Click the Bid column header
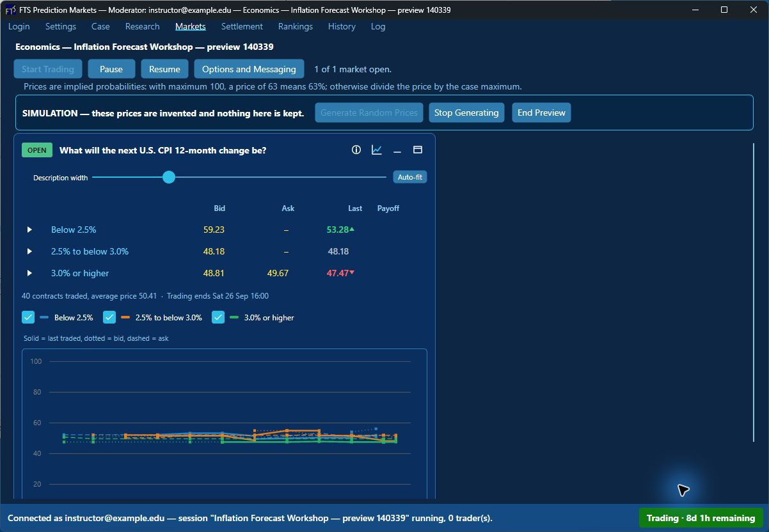Viewport: 769px width, 532px height. pos(219,208)
